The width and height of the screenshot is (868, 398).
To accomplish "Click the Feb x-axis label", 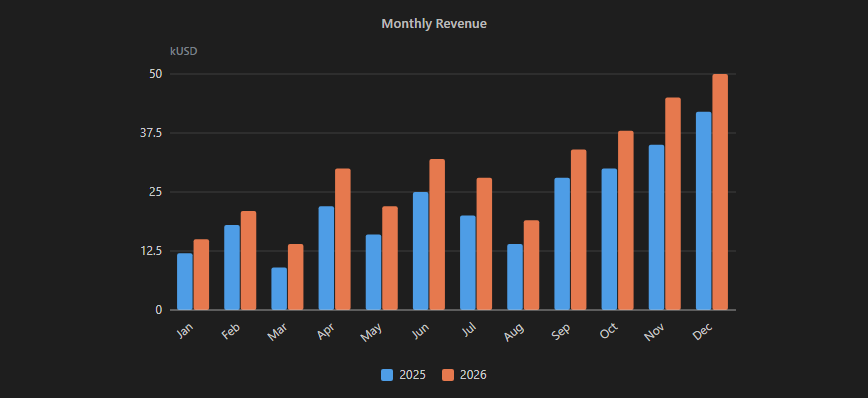I will click(231, 331).
